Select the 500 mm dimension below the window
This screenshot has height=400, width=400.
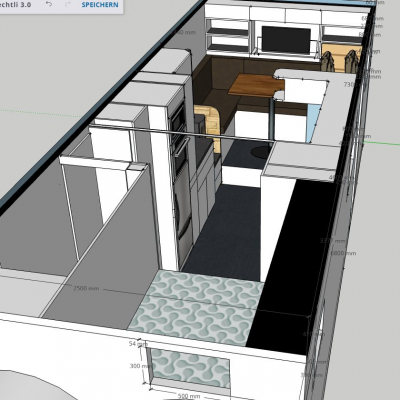(189, 396)
